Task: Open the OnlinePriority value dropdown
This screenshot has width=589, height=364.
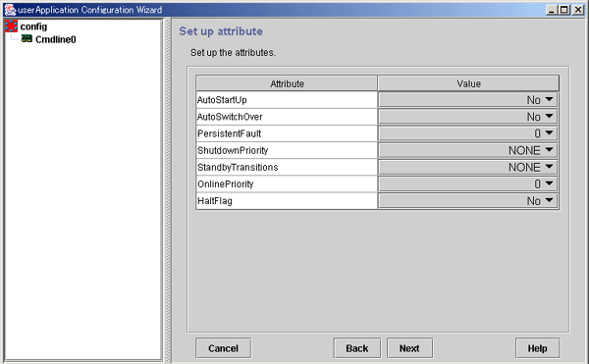Action: (x=468, y=183)
